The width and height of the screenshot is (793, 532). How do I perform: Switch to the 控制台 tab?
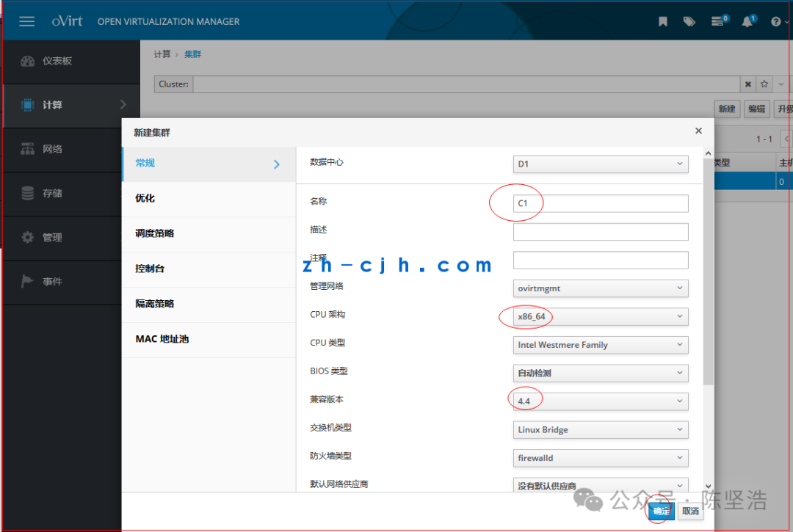pos(209,269)
